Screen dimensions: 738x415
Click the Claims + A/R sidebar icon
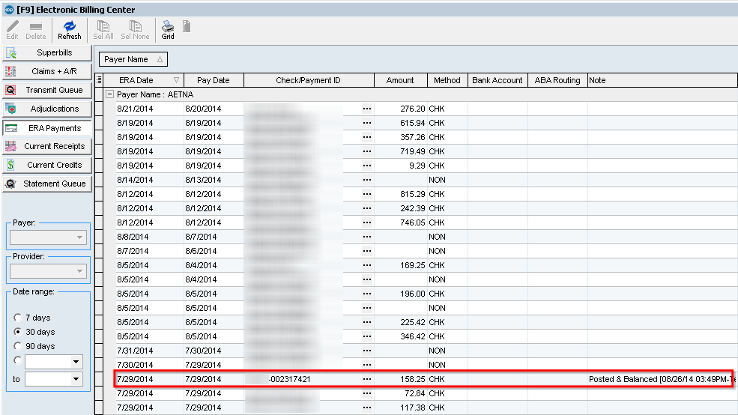[11, 71]
